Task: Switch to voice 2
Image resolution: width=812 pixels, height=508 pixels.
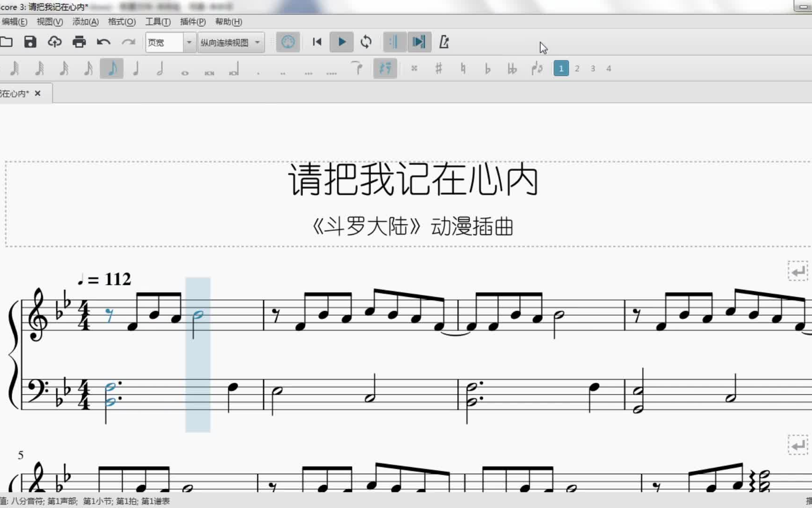Action: tap(577, 69)
